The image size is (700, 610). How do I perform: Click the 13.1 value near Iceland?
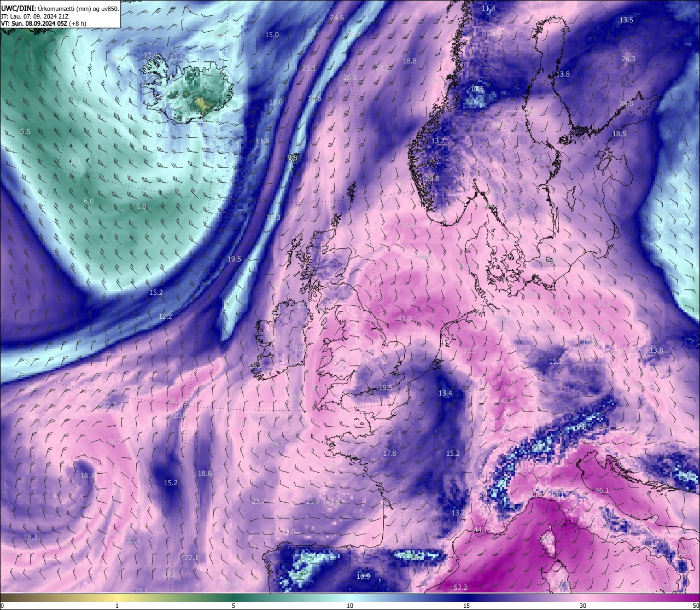(x=177, y=57)
